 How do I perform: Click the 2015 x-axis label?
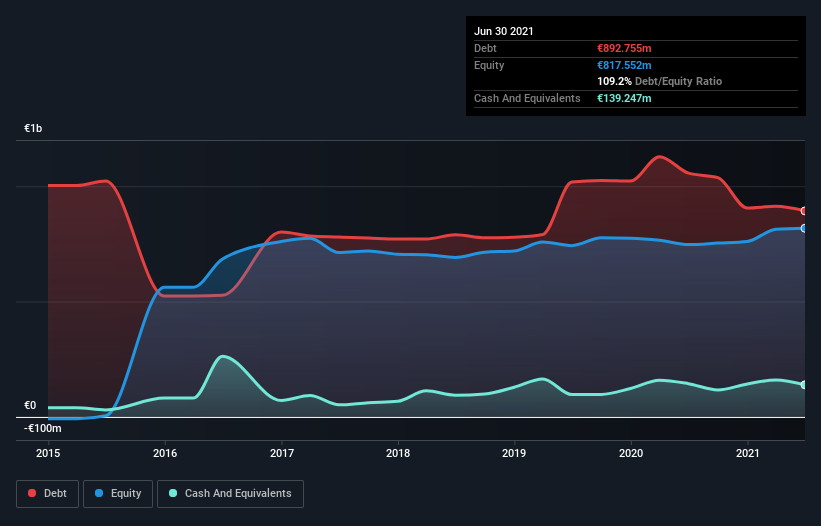click(48, 453)
